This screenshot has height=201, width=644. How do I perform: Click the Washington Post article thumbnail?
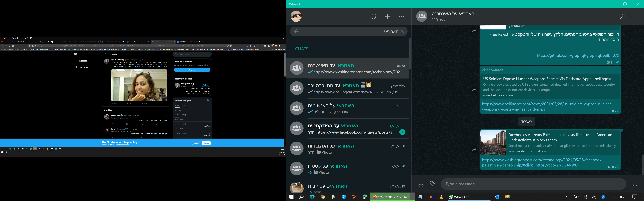pyautogui.click(x=493, y=143)
